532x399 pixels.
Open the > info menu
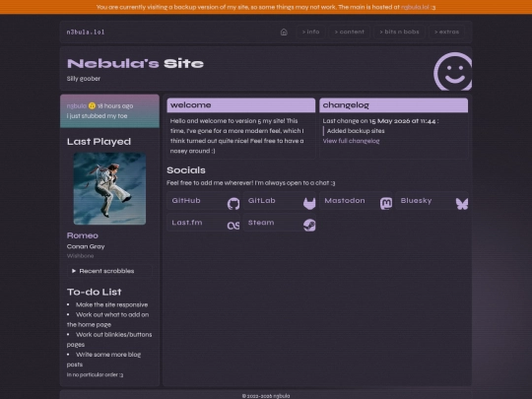pos(310,32)
